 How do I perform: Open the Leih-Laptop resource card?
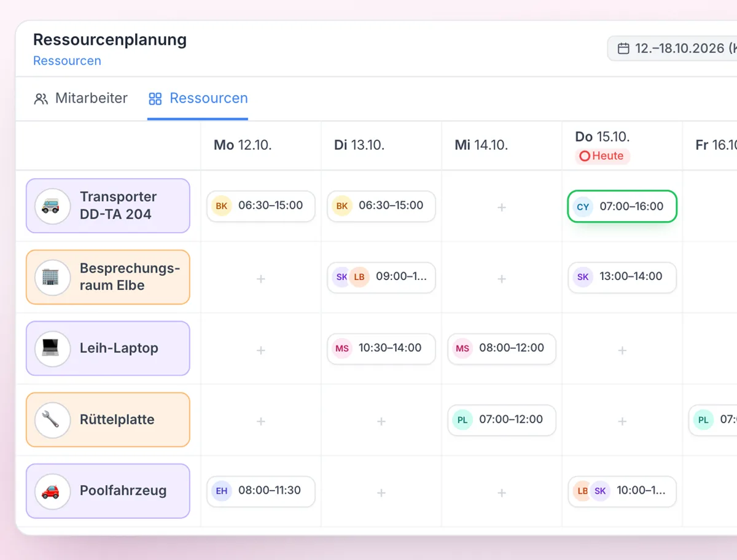108,348
